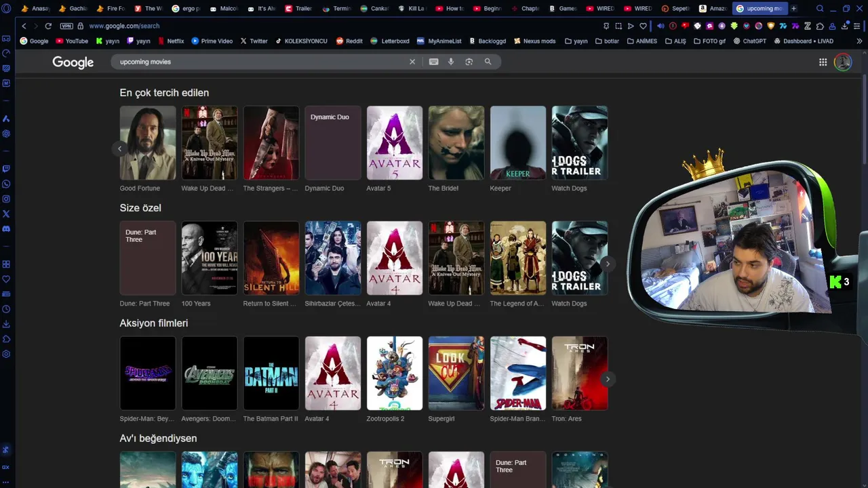
Task: Open the Netflix bookmark
Action: (x=171, y=41)
